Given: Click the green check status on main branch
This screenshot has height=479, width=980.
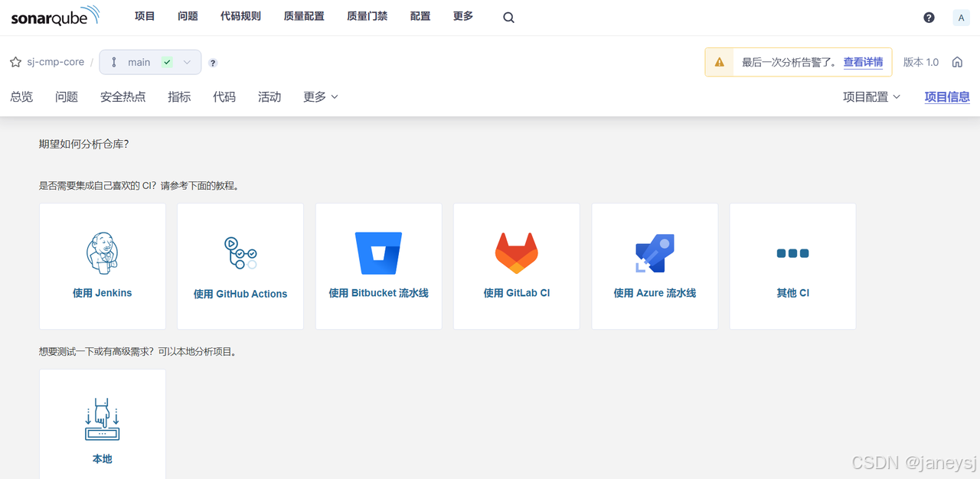Looking at the screenshot, I should (x=167, y=62).
